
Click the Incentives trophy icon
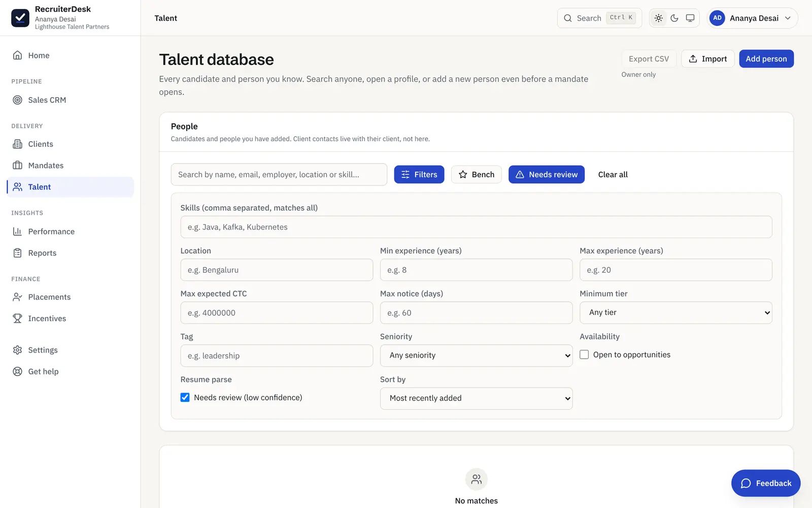pyautogui.click(x=17, y=319)
